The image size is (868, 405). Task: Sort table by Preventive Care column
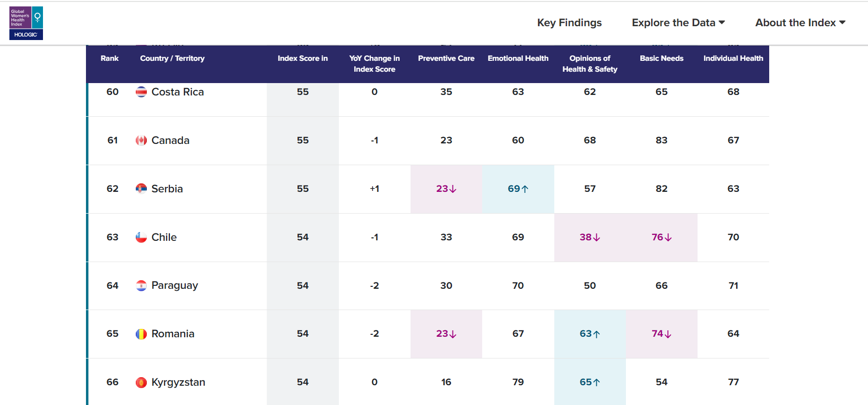point(446,58)
